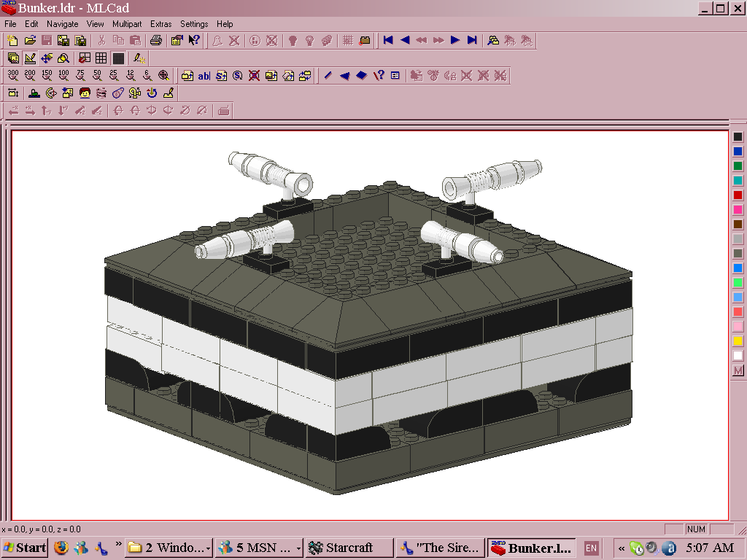This screenshot has width=747, height=560.
Task: Click the Add step 'S' icon
Action: [x=221, y=75]
